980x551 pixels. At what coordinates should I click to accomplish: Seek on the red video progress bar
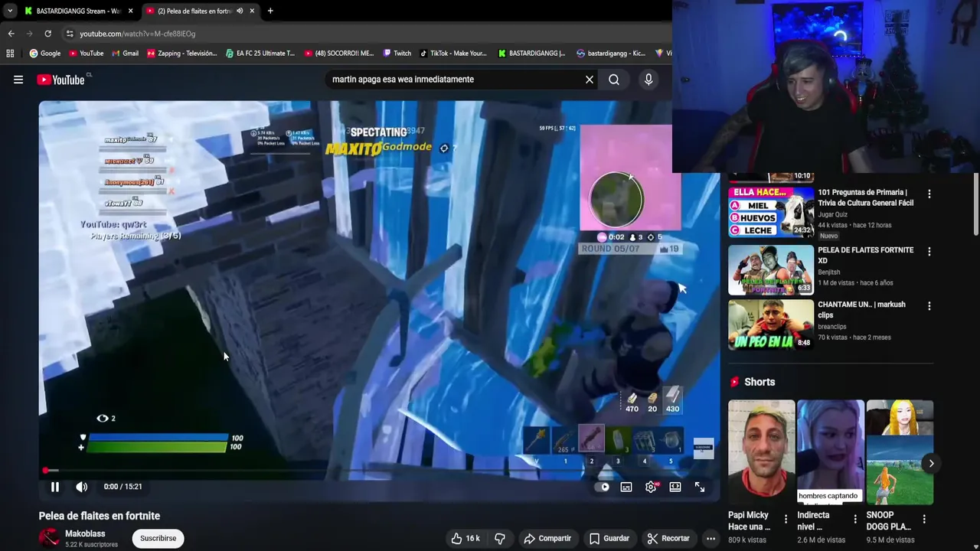click(x=380, y=470)
